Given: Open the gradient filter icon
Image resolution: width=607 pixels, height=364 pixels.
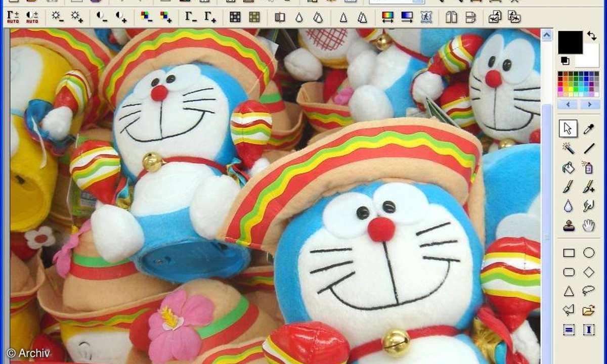Looking at the screenshot, I should tap(407, 17).
